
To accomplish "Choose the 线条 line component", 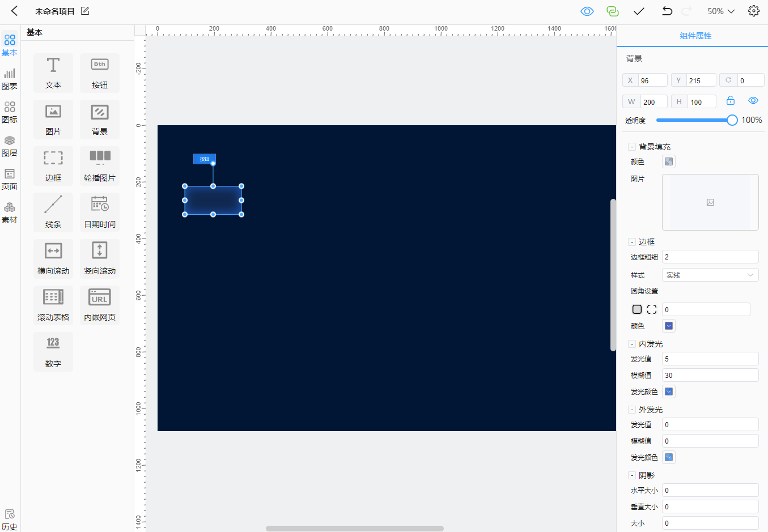I will coord(53,212).
